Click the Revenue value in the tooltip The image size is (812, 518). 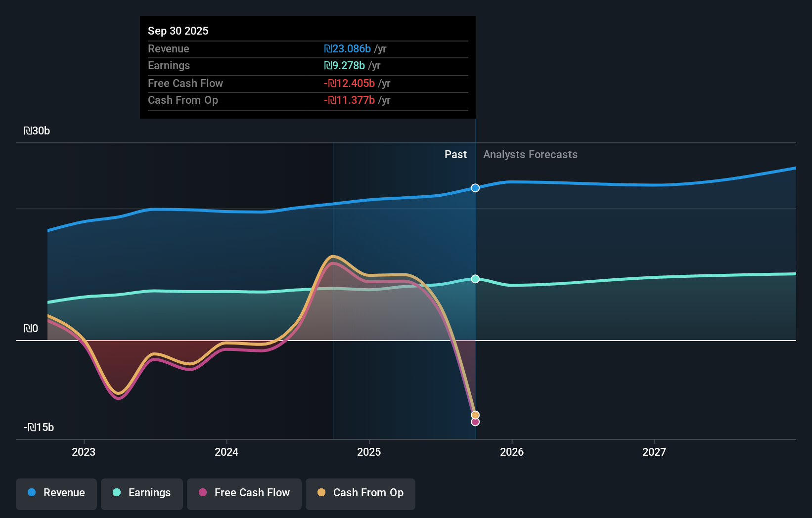tap(348, 48)
